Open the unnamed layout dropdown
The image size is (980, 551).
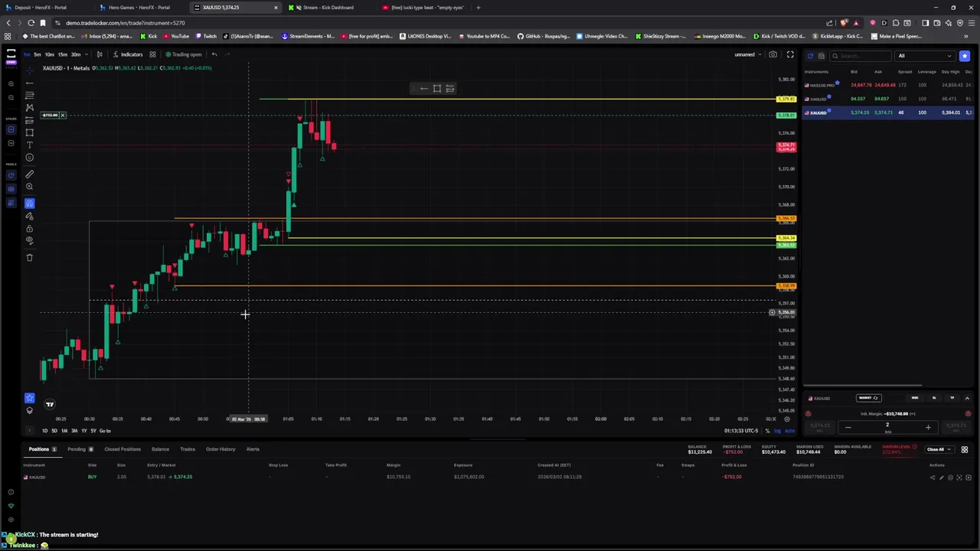tap(748, 54)
